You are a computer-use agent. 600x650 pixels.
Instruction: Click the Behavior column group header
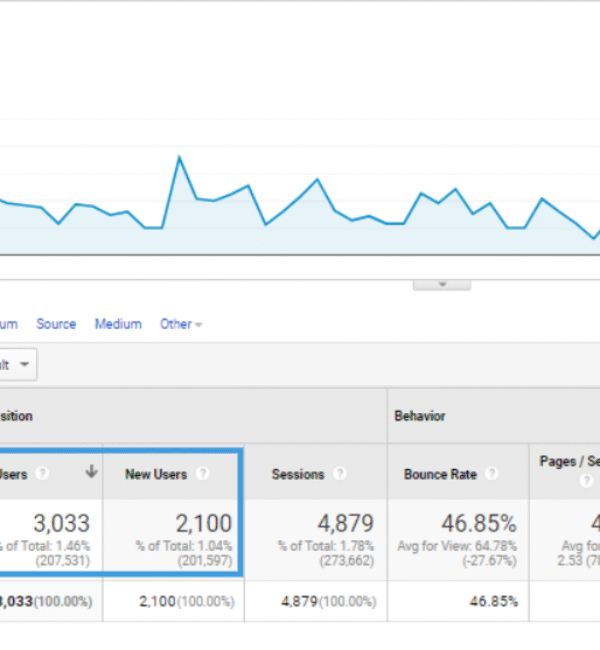point(419,416)
